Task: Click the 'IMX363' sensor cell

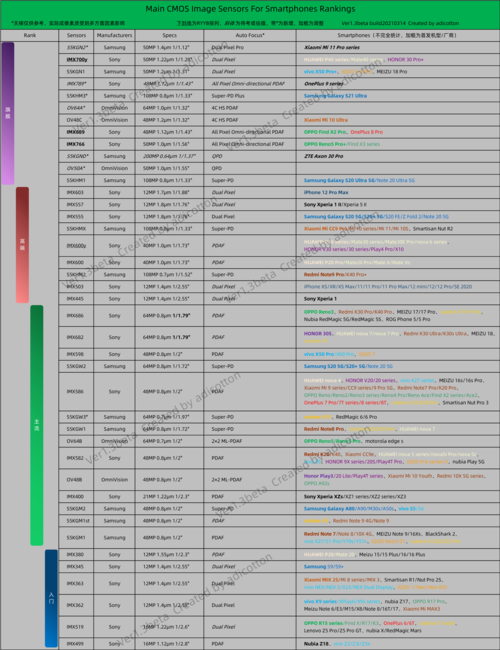Action: tap(75, 583)
